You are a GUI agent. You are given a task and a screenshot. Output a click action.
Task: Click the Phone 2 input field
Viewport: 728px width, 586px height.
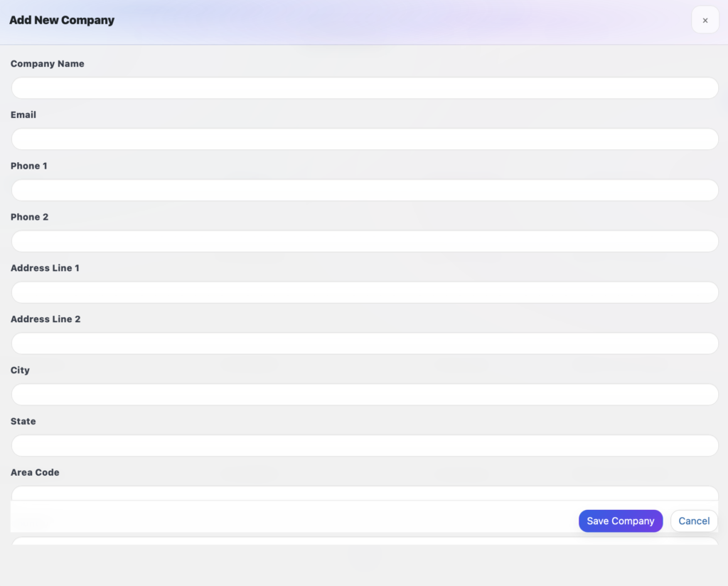coord(364,241)
